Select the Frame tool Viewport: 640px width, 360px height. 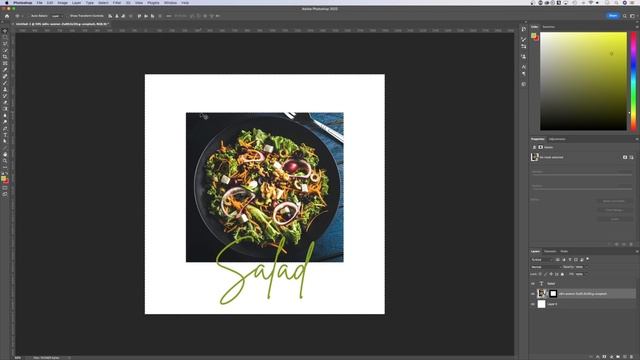(x=5, y=63)
